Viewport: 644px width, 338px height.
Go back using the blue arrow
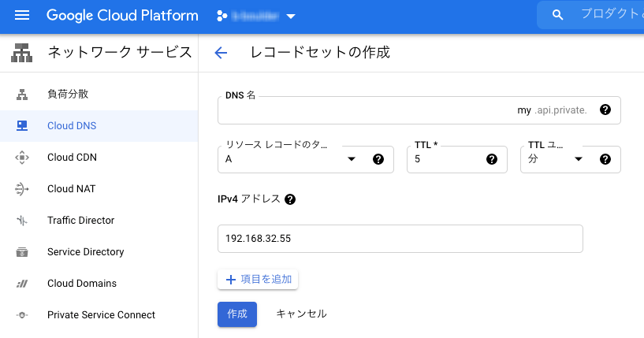(x=221, y=53)
